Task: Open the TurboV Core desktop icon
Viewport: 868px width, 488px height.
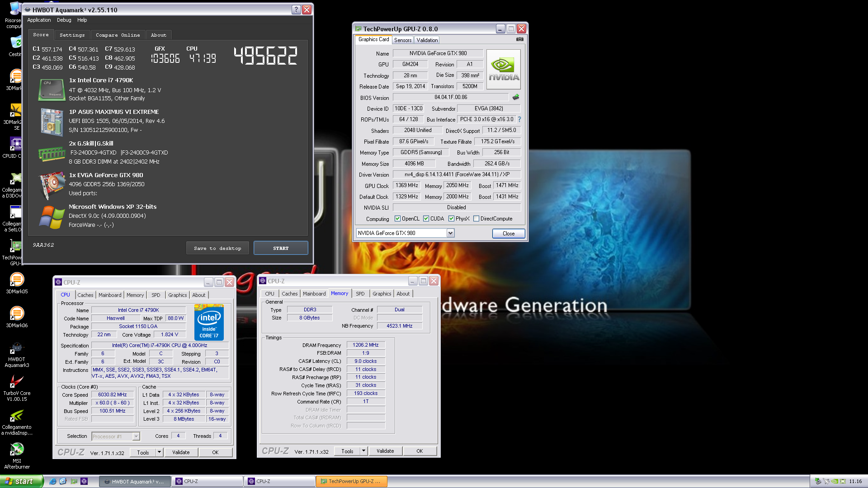Action: pyautogui.click(x=17, y=388)
